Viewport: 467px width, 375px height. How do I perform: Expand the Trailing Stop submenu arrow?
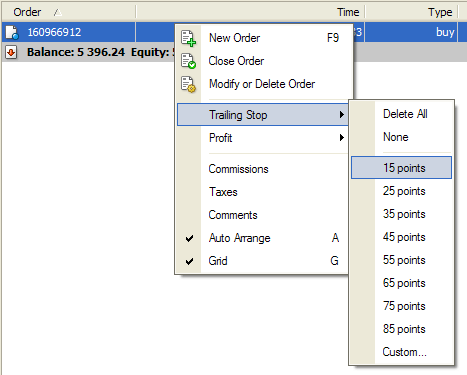pyautogui.click(x=341, y=115)
